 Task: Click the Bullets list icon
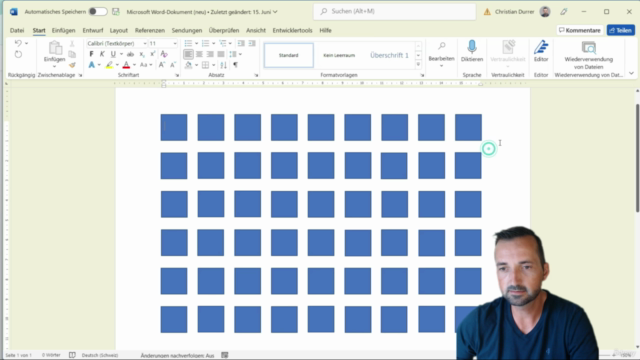point(188,43)
